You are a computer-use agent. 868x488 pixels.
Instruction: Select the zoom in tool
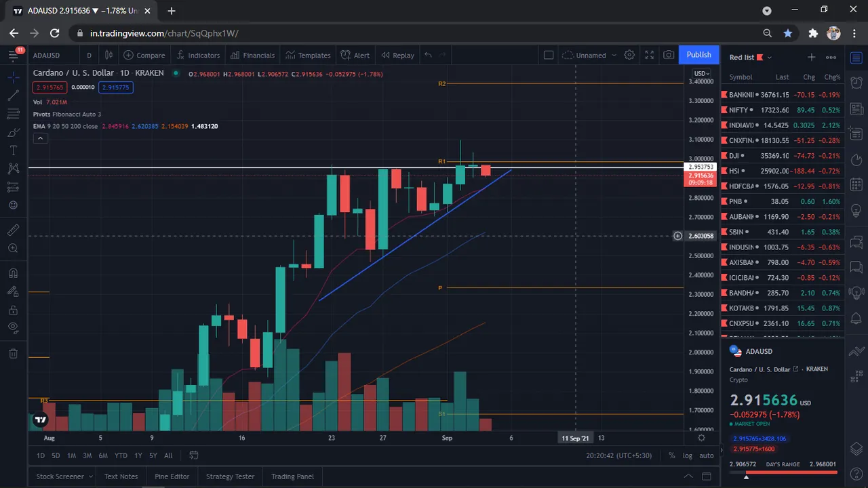pyautogui.click(x=13, y=249)
